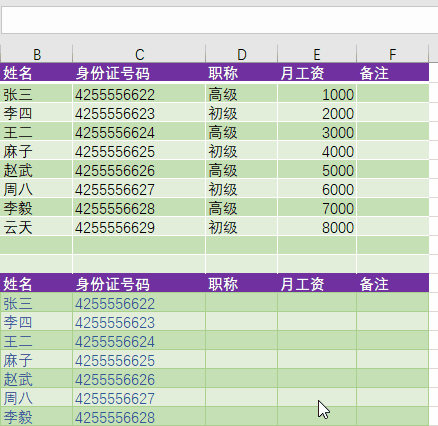Click salary cell 5000
This screenshot has width=438, height=426.
coord(317,169)
